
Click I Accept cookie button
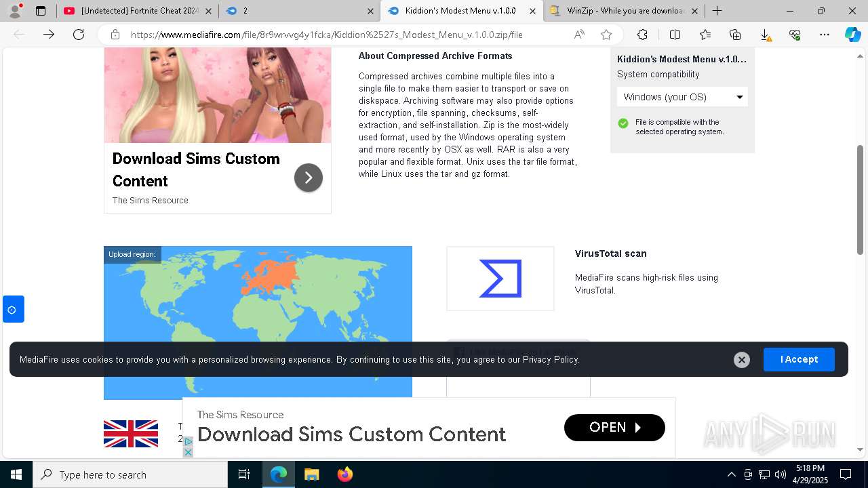tap(799, 359)
